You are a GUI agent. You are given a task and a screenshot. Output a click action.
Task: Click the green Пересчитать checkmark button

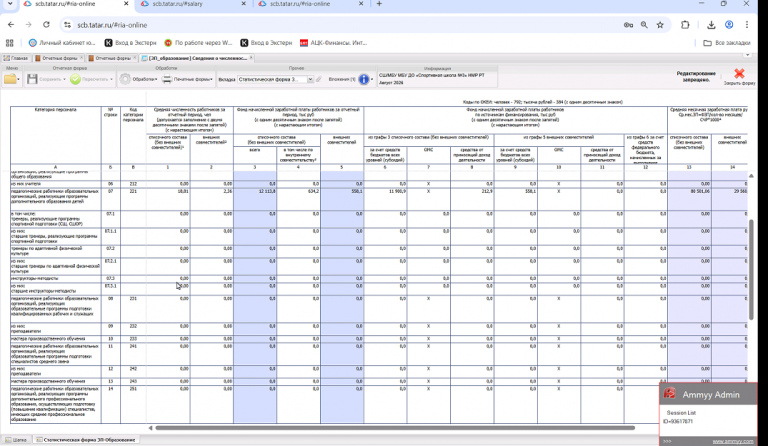coord(75,79)
